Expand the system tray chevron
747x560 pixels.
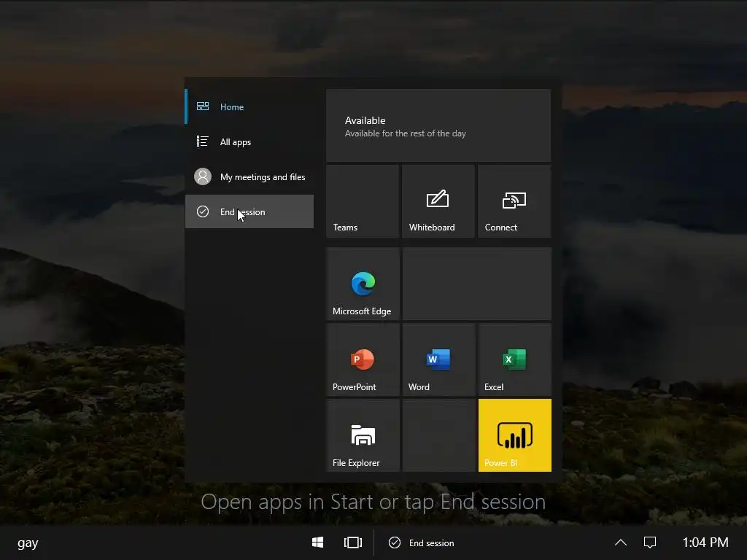tap(621, 542)
